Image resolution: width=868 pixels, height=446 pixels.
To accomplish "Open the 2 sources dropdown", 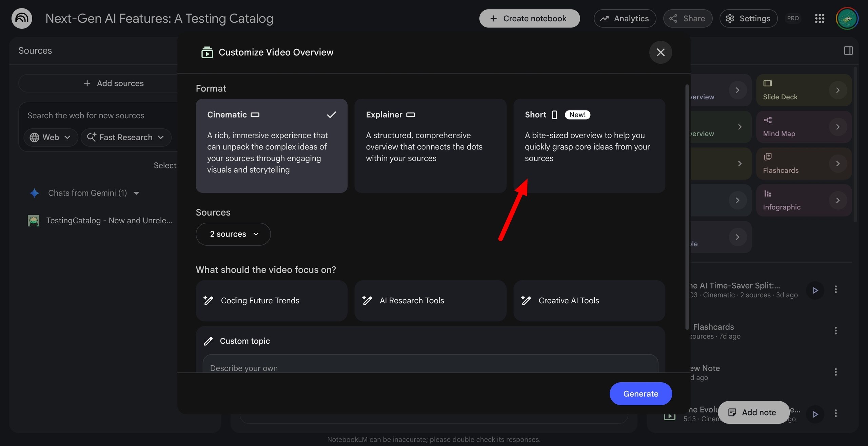I will 233,234.
